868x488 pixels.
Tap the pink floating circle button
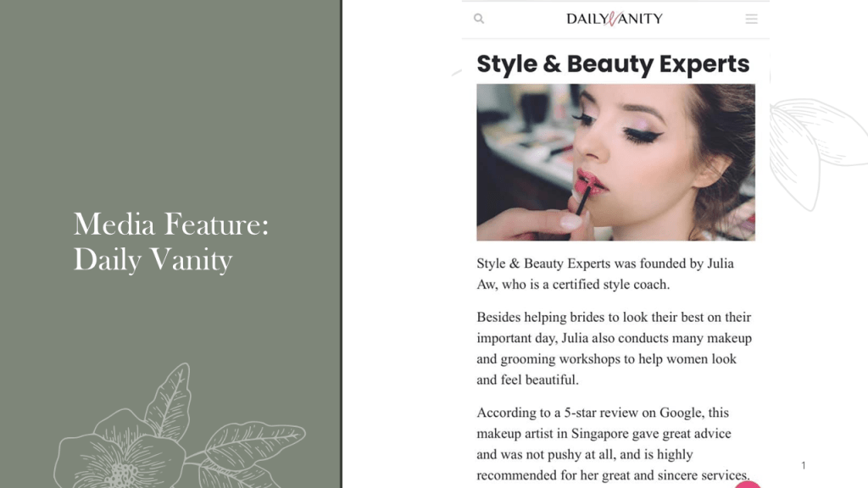(748, 485)
